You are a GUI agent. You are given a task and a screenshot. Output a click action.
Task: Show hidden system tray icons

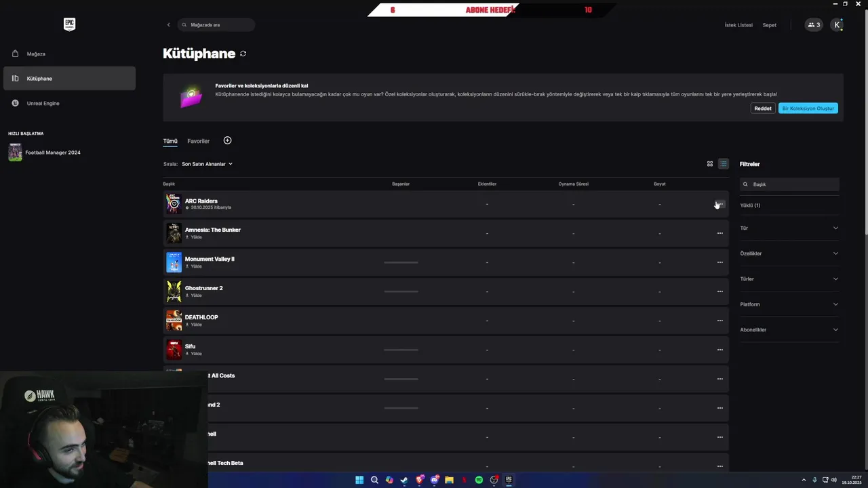click(804, 480)
